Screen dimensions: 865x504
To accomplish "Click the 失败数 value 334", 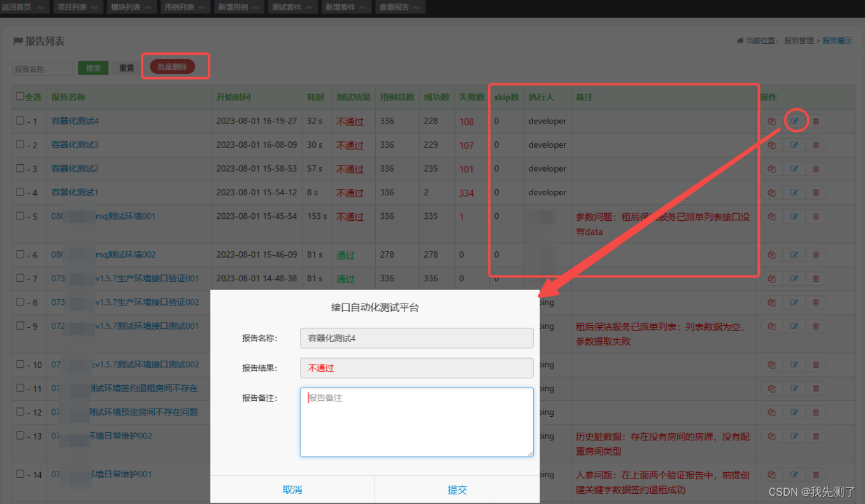I will pyautogui.click(x=467, y=193).
